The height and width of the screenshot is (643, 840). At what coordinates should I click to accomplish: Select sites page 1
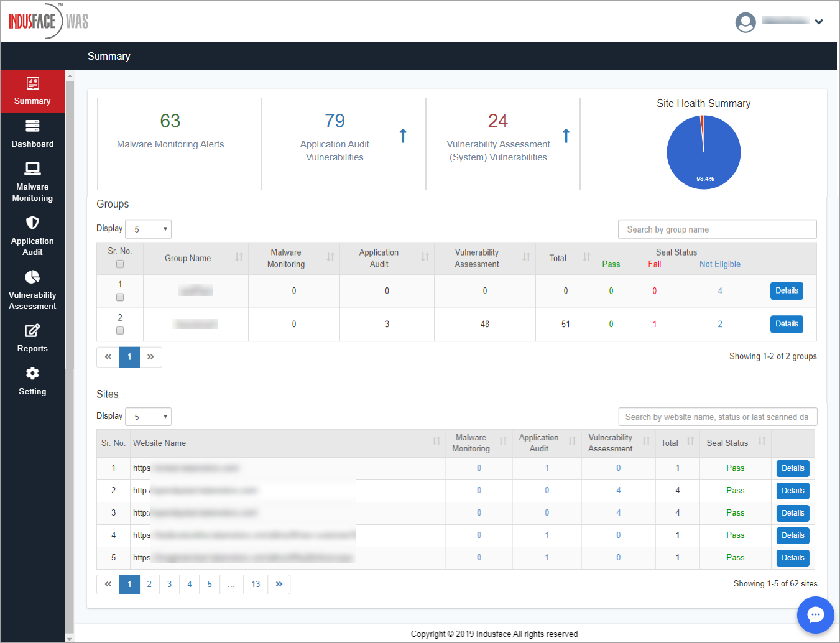click(x=129, y=584)
